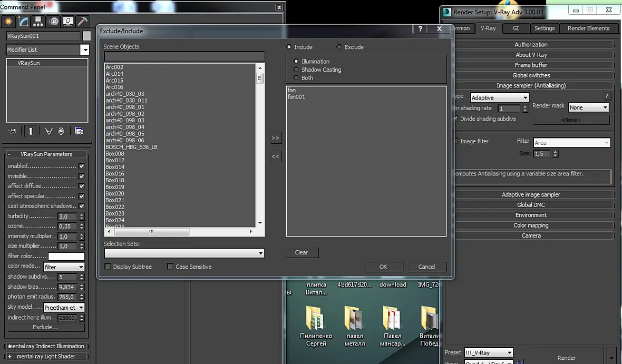Screen dimensions: 622x364
Task: Open the Utilities hammer tab icon
Action: (82, 22)
